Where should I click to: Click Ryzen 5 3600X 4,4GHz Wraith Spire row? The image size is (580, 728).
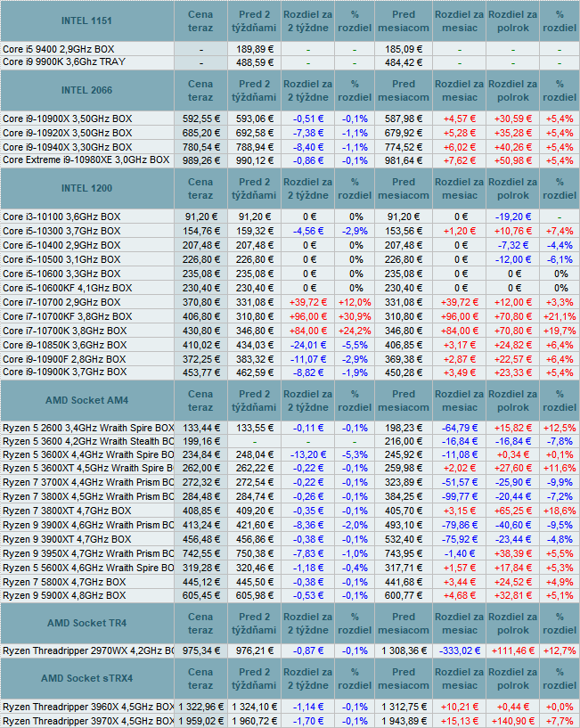(x=88, y=454)
